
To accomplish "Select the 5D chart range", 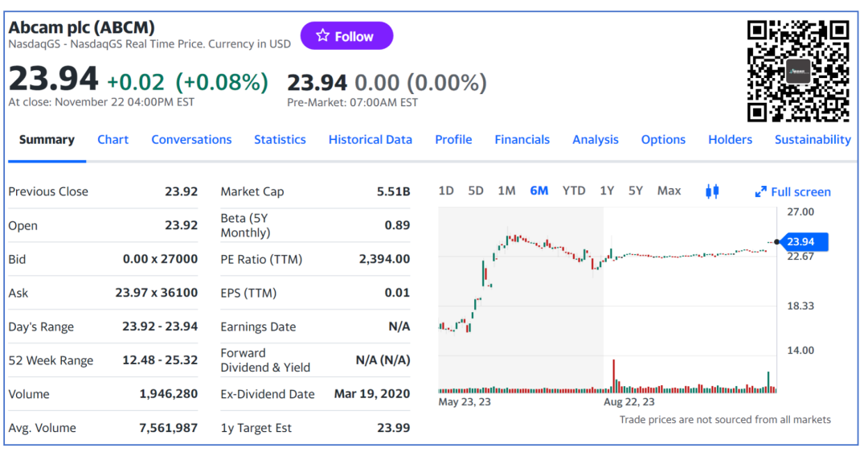I will tap(476, 191).
